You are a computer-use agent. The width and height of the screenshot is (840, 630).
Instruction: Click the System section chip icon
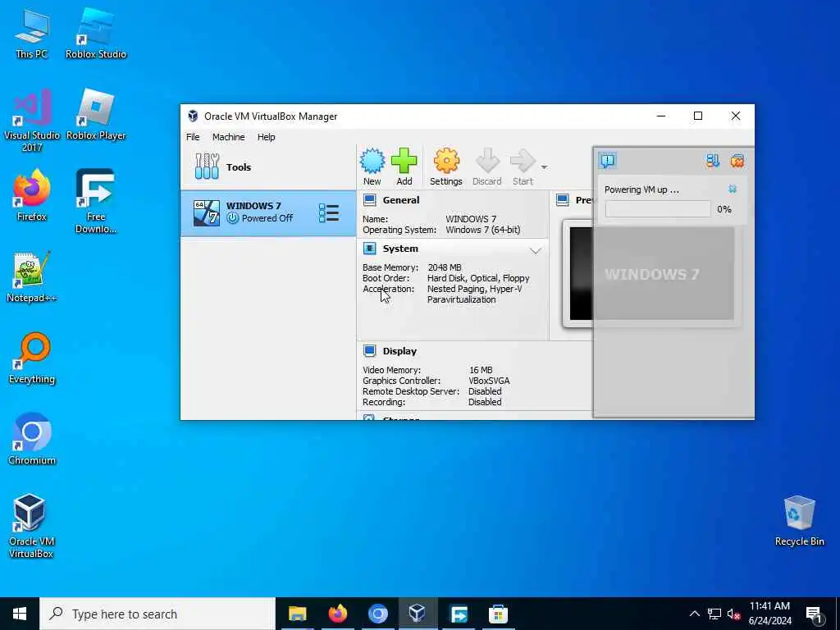click(370, 248)
